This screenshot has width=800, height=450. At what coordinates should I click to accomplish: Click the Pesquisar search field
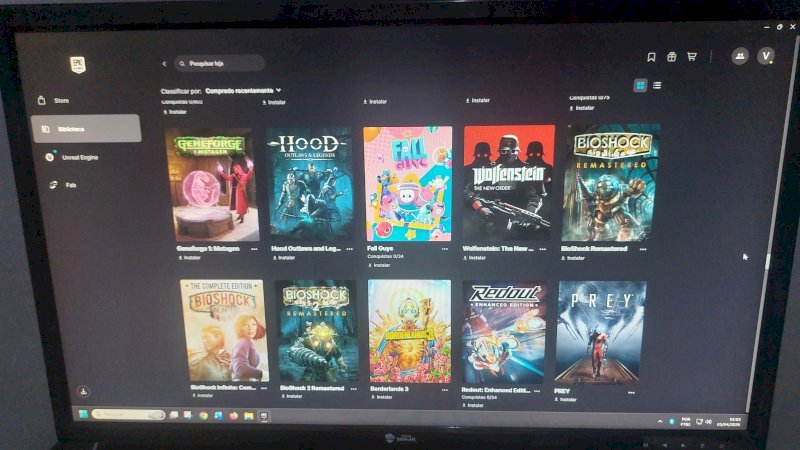pos(219,63)
